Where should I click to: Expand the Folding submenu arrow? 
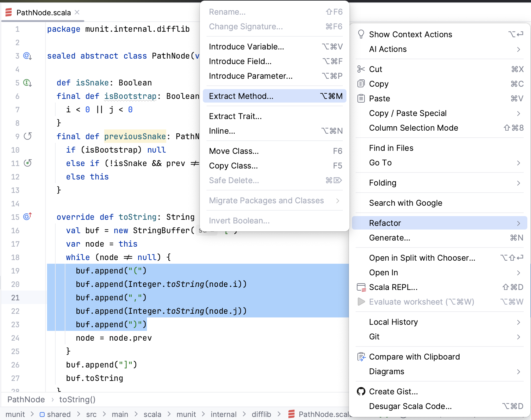click(x=518, y=183)
